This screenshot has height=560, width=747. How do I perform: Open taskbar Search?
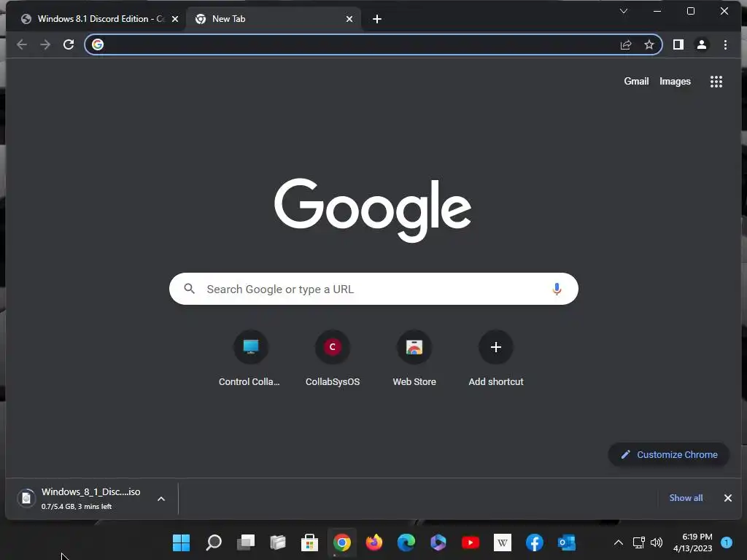[214, 542]
